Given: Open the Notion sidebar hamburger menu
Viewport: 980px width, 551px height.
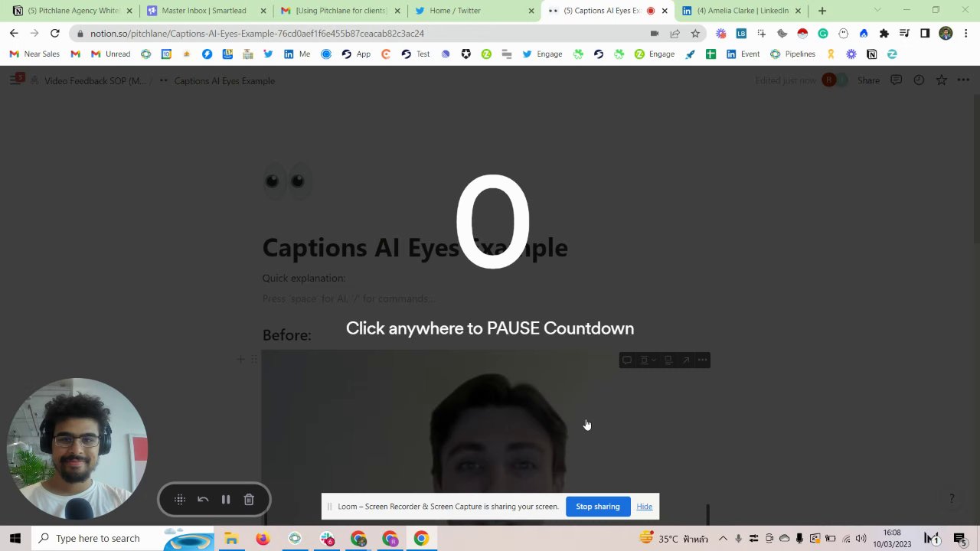Looking at the screenshot, I should [x=15, y=80].
